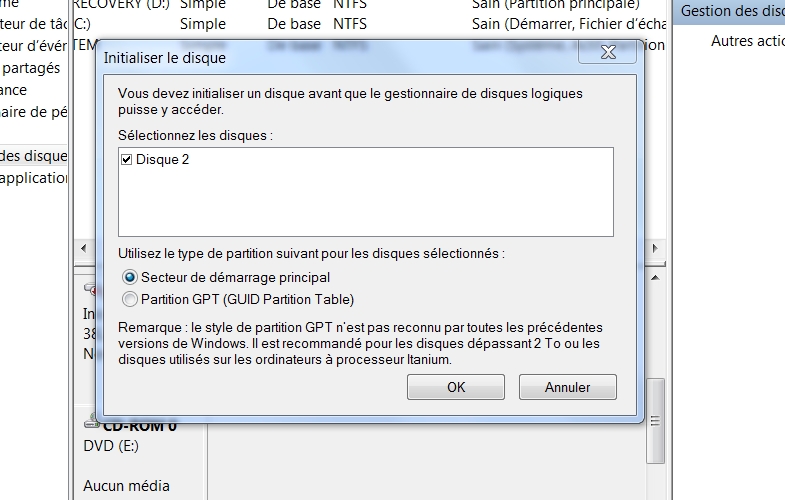Click the up arrow of lower pane scrollbar

tap(655, 278)
